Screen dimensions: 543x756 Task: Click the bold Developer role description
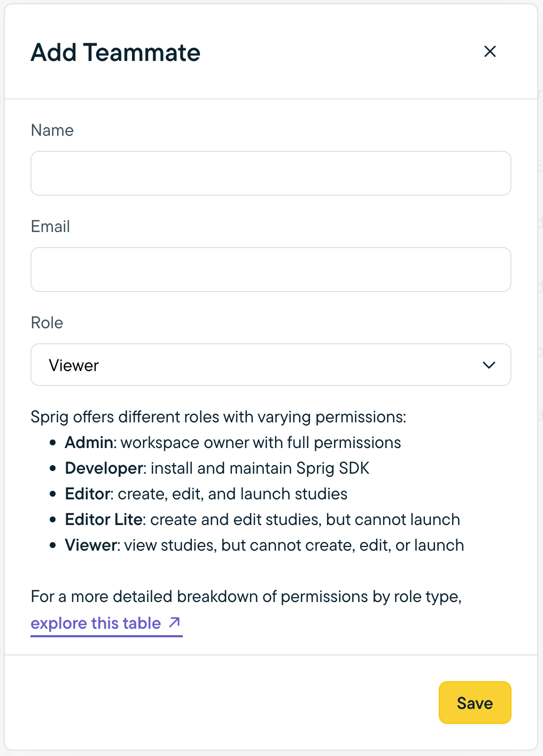click(104, 468)
